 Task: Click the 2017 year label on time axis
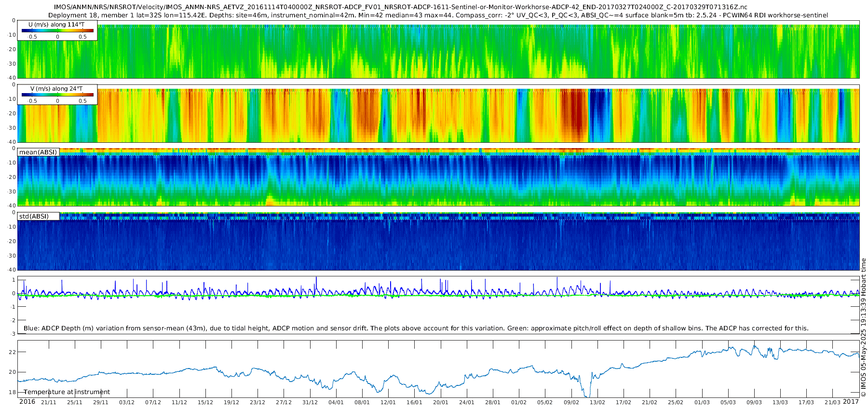tap(851, 402)
